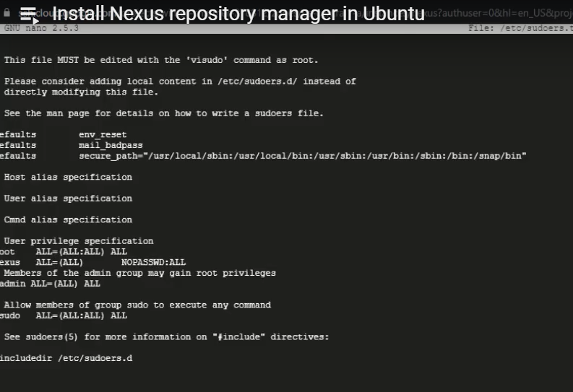Click line 'directly modifying this file.'

click(81, 92)
